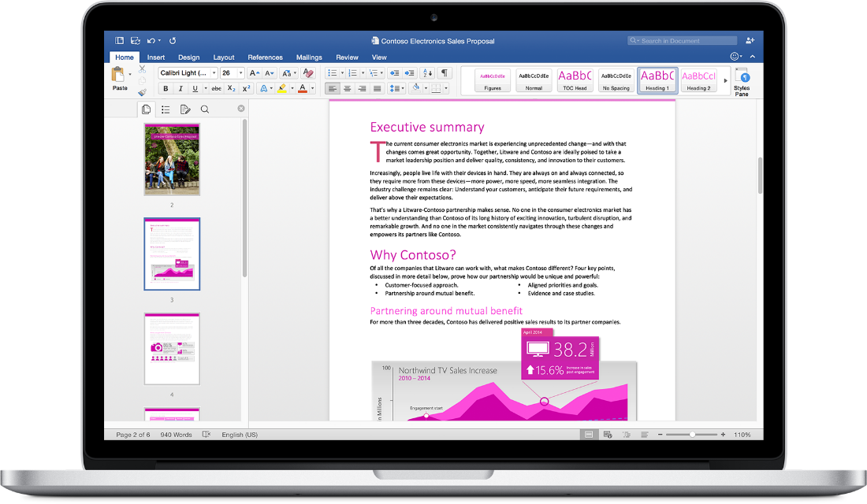Image resolution: width=867 pixels, height=504 pixels.
Task: Switch sidebar to document map view
Action: (x=166, y=109)
